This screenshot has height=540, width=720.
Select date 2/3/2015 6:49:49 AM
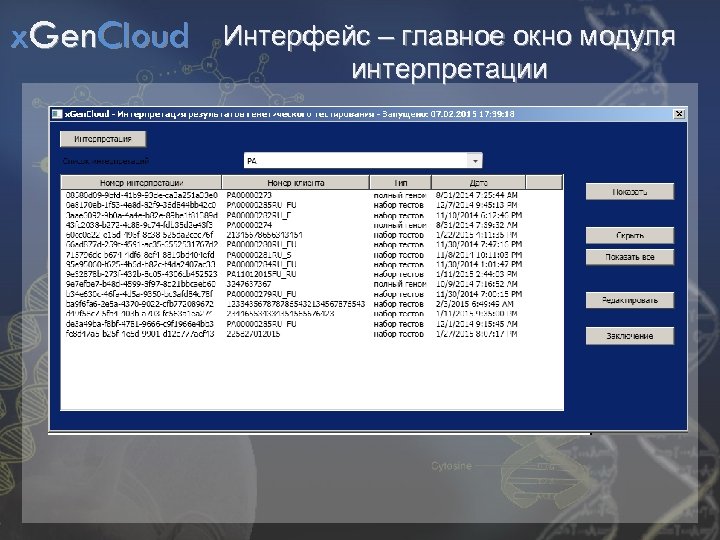pos(474,304)
